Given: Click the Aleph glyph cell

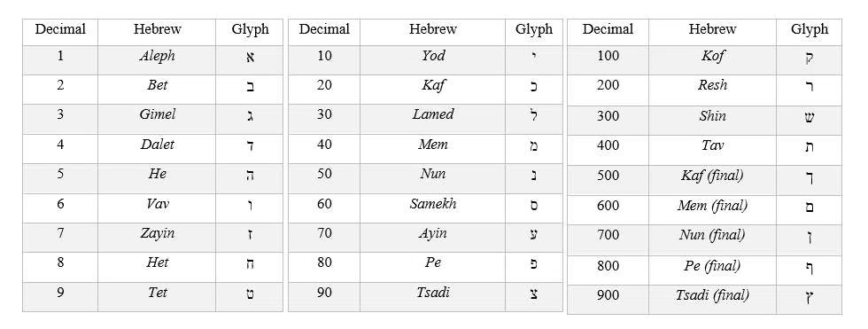Looking at the screenshot, I should [x=249, y=60].
